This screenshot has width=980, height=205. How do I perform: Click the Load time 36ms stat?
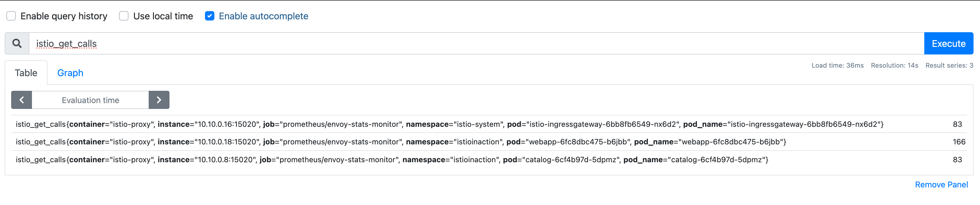pyautogui.click(x=837, y=65)
